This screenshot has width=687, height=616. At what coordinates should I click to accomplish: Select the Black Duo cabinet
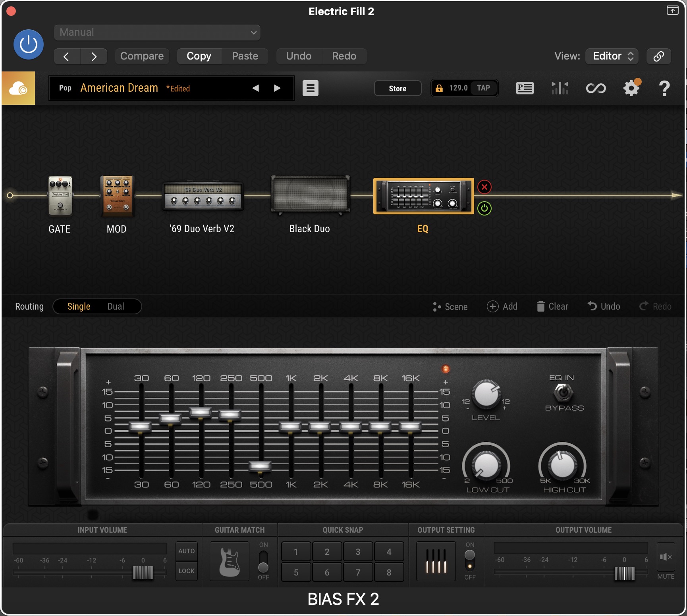pyautogui.click(x=310, y=195)
